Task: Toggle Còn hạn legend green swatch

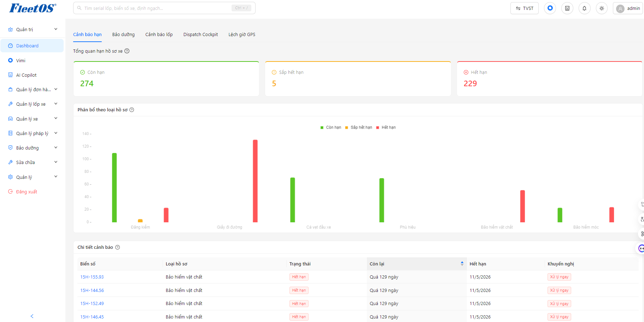Action: (x=322, y=128)
